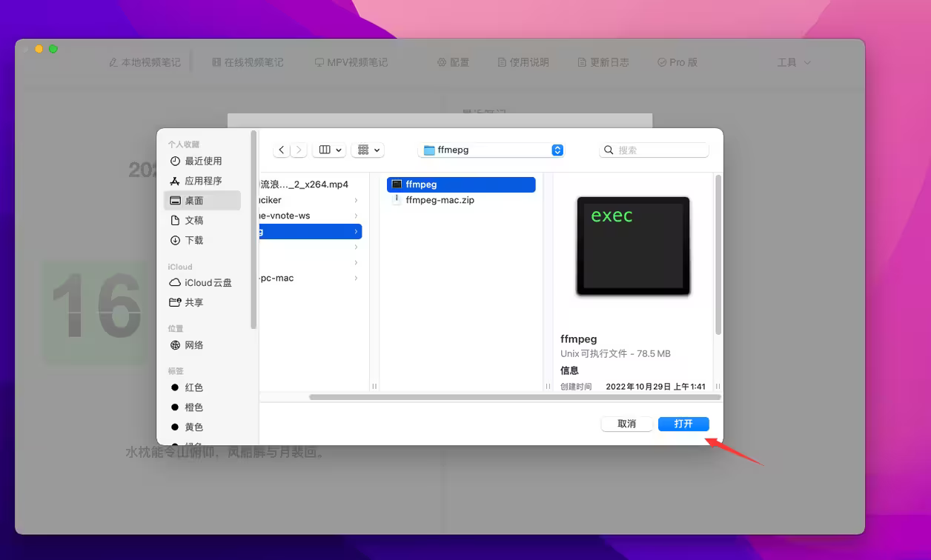Image resolution: width=931 pixels, height=560 pixels.
Task: Click the iCloud cloud icon
Action: pyautogui.click(x=175, y=282)
